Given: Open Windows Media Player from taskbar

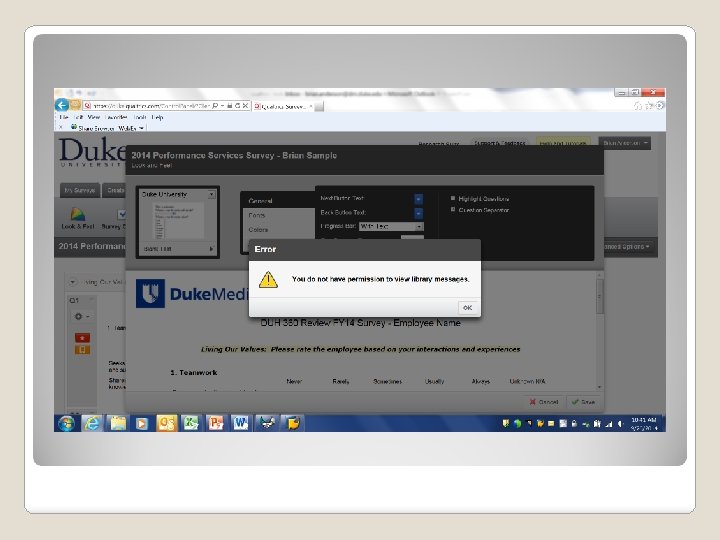Looking at the screenshot, I should [x=141, y=423].
